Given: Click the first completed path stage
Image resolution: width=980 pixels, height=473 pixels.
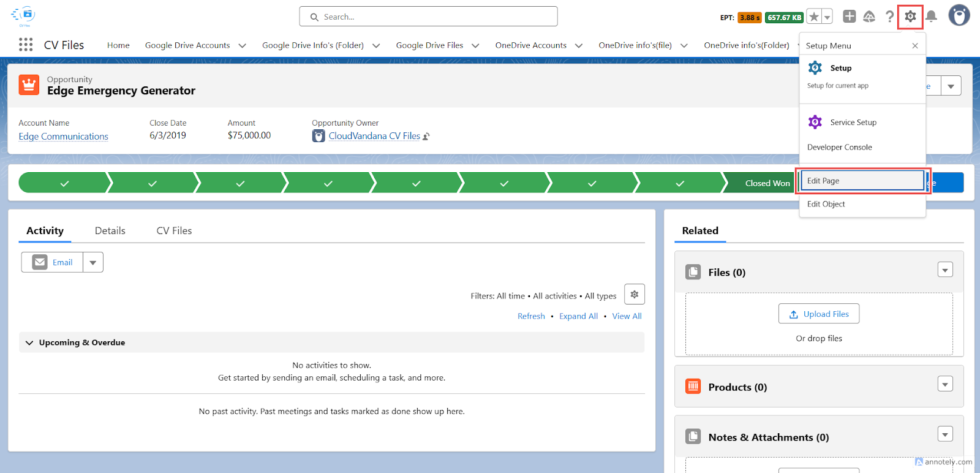Looking at the screenshot, I should point(64,183).
